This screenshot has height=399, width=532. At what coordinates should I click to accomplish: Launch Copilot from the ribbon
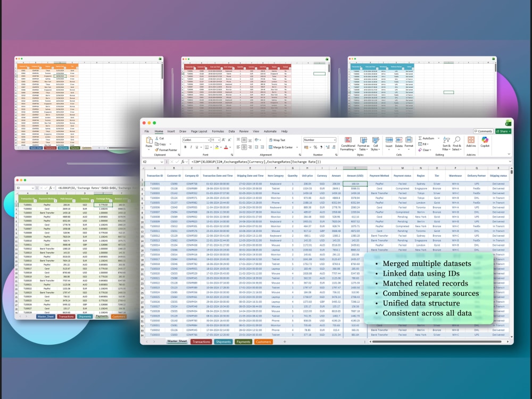(485, 142)
